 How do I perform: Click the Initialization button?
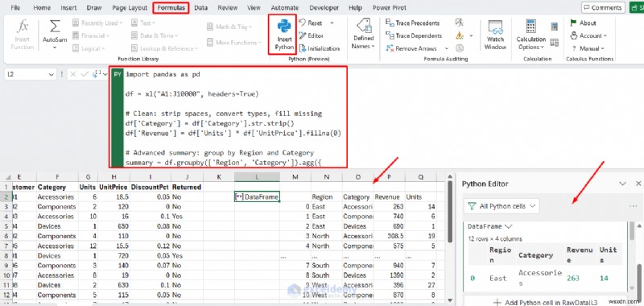click(x=319, y=48)
